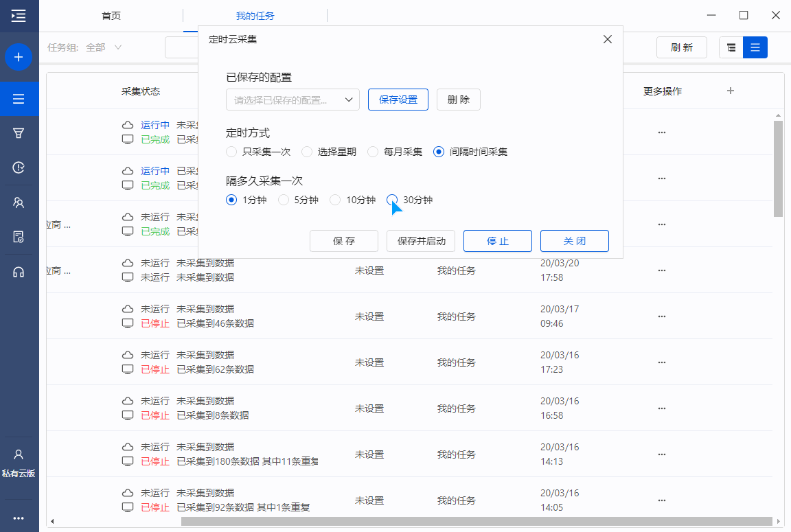Viewport: 791px width, 532px height.
Task: Click the 保存并启动 button
Action: click(421, 241)
